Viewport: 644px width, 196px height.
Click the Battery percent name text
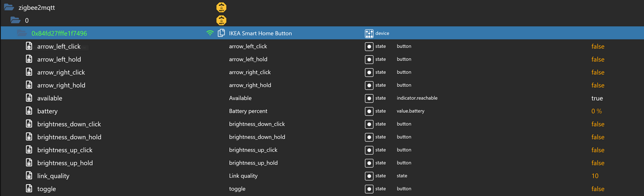tap(248, 111)
